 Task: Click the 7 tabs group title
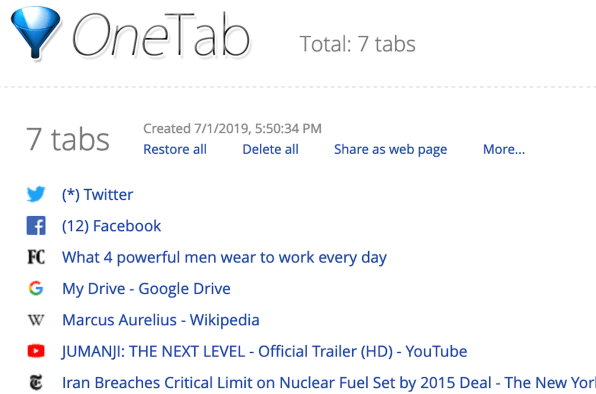coord(68,139)
